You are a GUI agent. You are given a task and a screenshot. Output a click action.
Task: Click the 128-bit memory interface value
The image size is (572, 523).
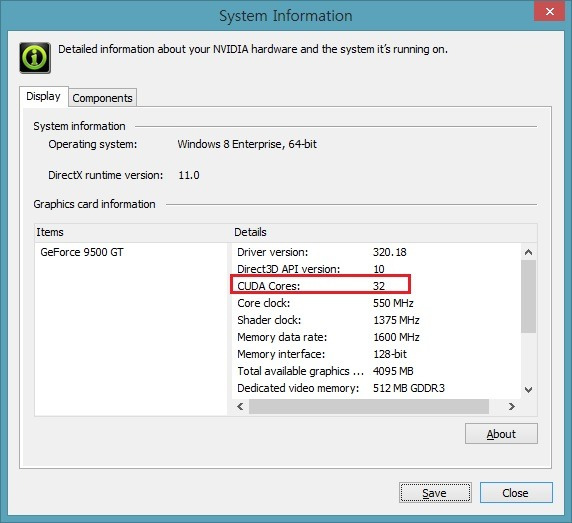pyautogui.click(x=390, y=354)
